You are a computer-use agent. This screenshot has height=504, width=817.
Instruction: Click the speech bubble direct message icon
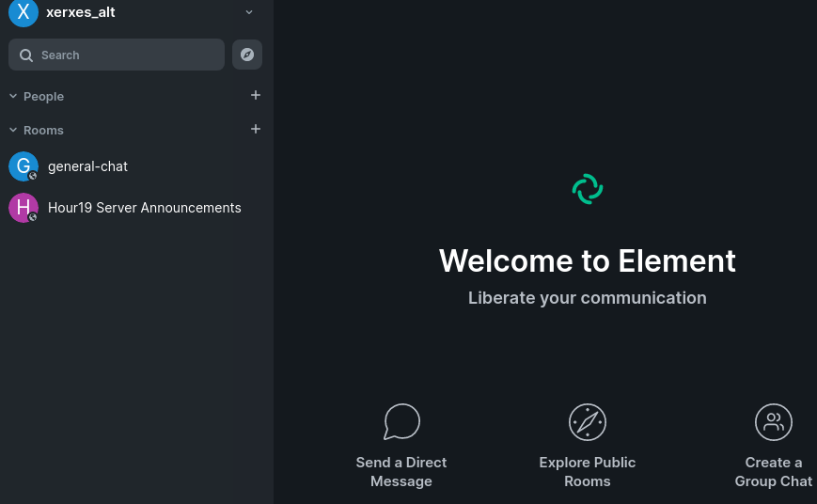point(401,422)
